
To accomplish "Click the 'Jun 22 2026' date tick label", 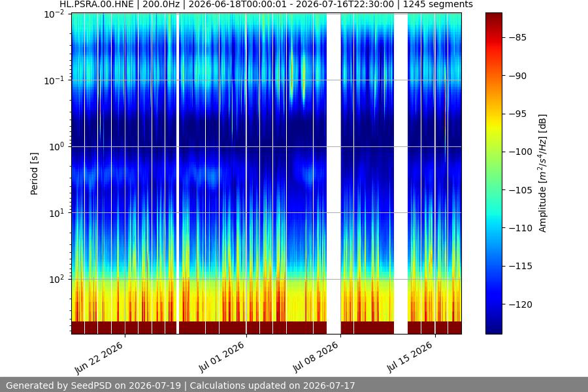I will [x=99, y=358].
